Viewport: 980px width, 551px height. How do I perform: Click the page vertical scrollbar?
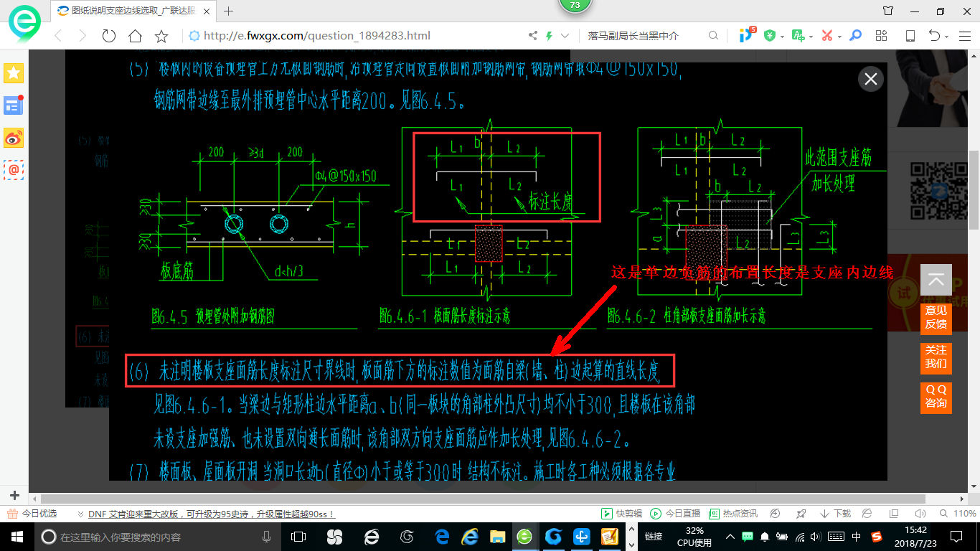pyautogui.click(x=974, y=190)
